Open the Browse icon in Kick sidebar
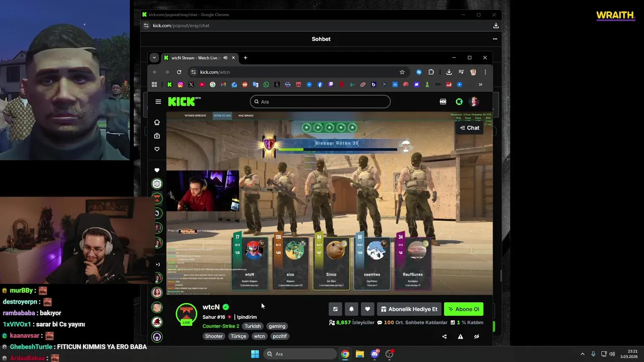Image resolution: width=644 pixels, height=362 pixels. [157, 136]
